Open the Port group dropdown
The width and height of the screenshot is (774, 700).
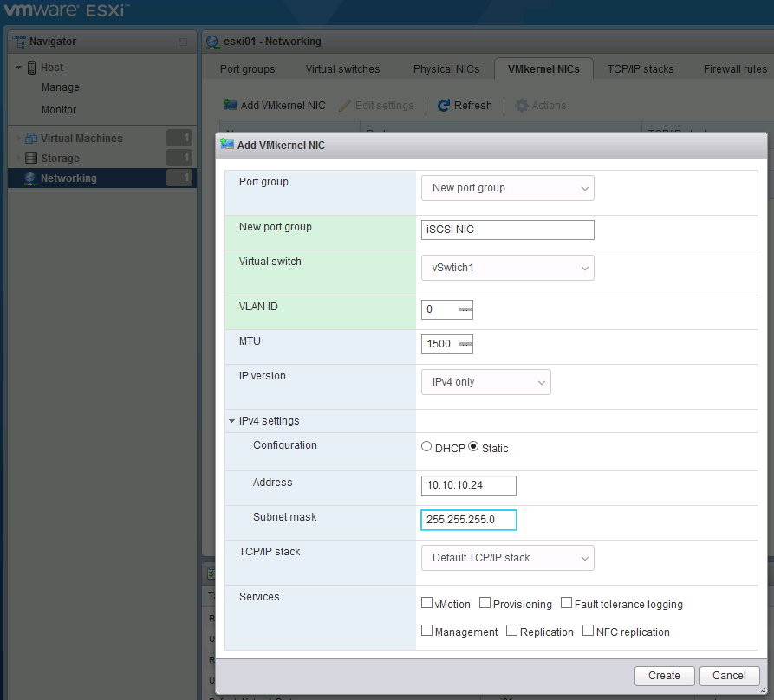point(507,188)
